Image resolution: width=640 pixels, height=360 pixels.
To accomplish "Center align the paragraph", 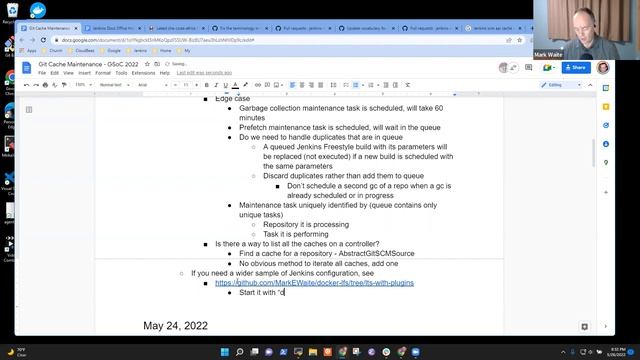I will click(x=302, y=85).
